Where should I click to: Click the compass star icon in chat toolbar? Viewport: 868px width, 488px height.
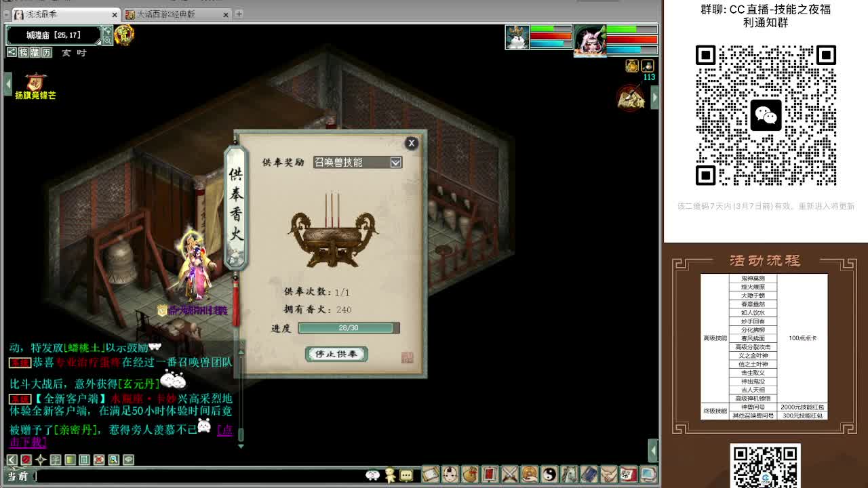tap(41, 460)
